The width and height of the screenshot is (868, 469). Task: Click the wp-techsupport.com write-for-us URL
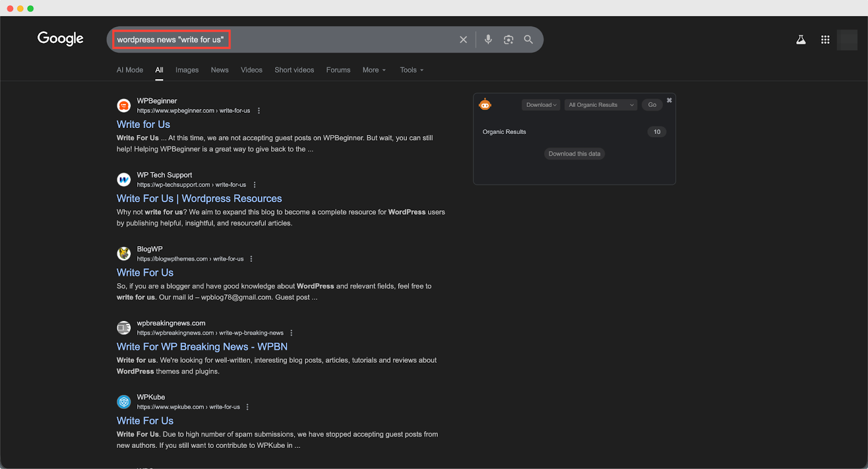pyautogui.click(x=192, y=185)
